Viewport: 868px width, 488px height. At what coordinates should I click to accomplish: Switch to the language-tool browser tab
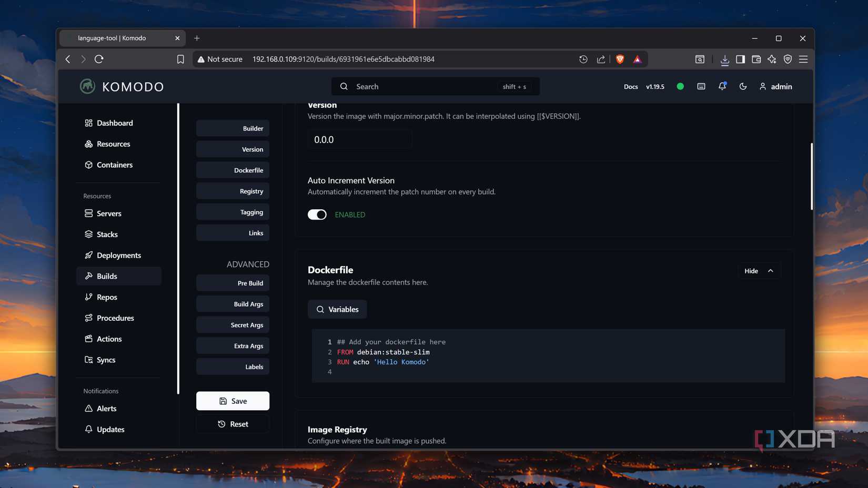click(116, 38)
